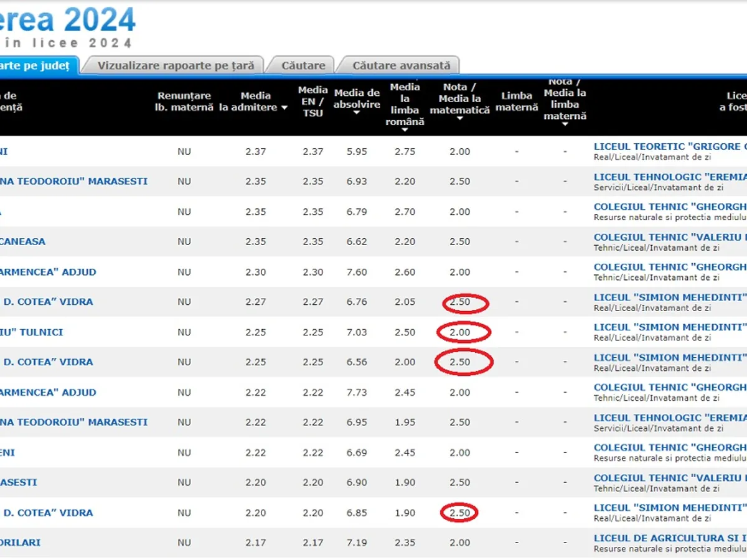
Task: Click Liceul "Simion Mehedinti" in TULNICI row
Action: [670, 327]
